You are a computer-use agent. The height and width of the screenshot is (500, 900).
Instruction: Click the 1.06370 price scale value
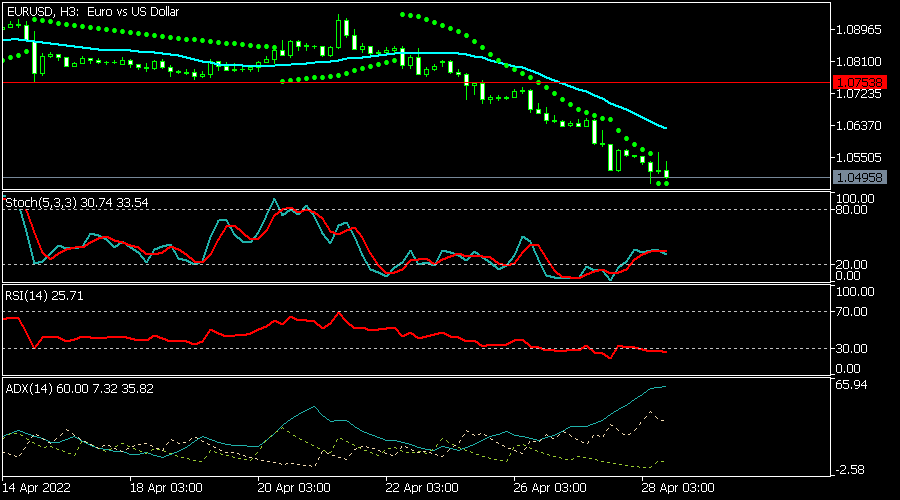[x=858, y=125]
